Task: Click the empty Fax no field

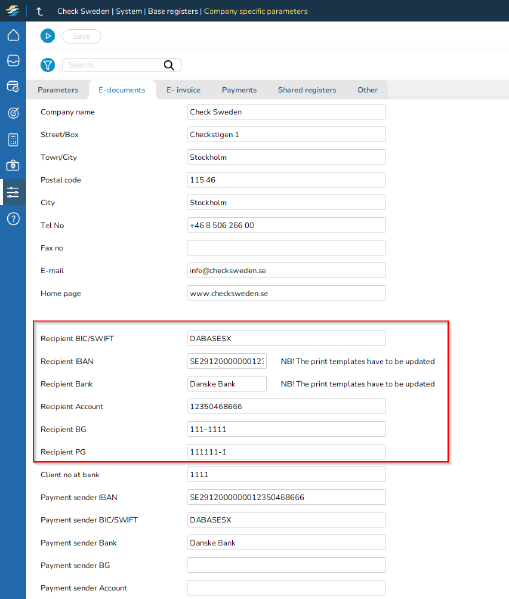Action: tap(286, 248)
